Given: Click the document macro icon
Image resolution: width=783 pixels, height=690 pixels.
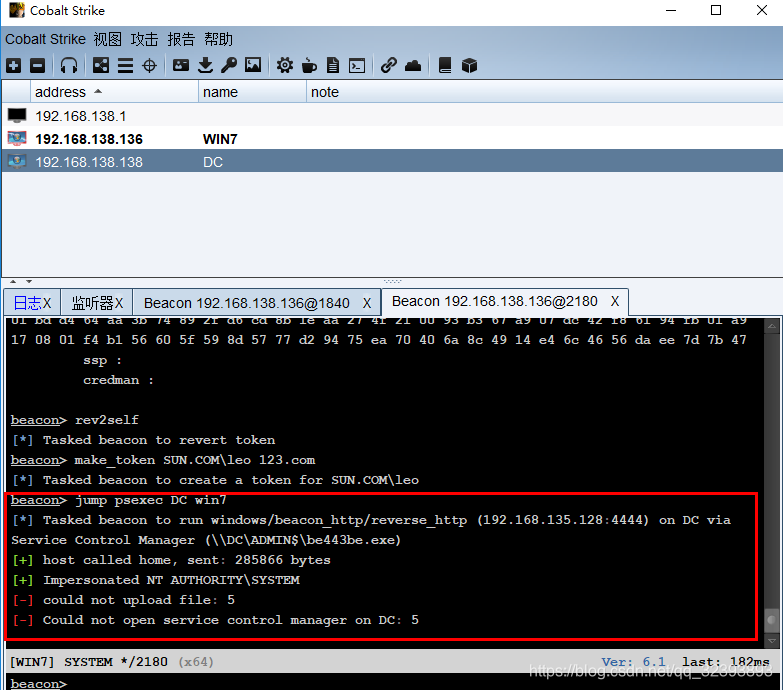Looking at the screenshot, I should pyautogui.click(x=333, y=65).
